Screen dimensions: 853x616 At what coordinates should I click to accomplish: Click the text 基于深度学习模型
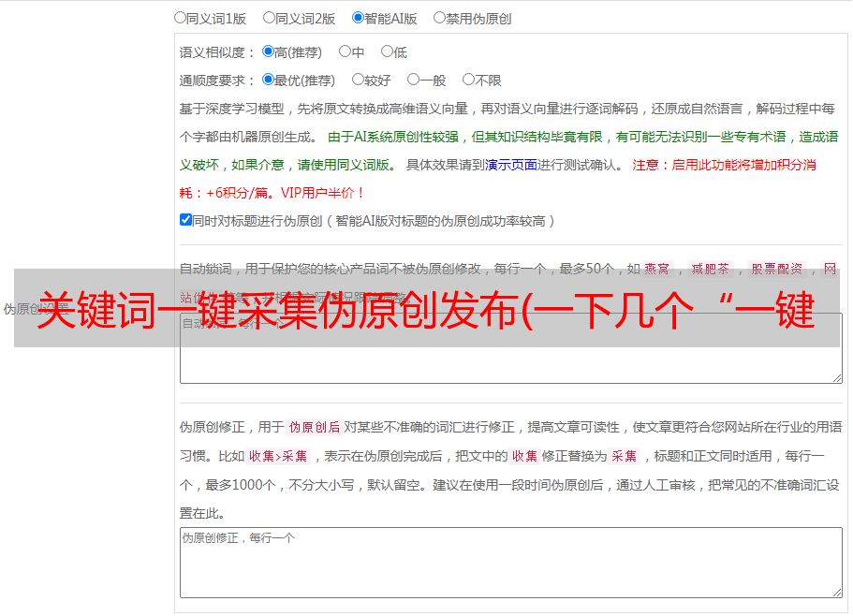(x=232, y=109)
